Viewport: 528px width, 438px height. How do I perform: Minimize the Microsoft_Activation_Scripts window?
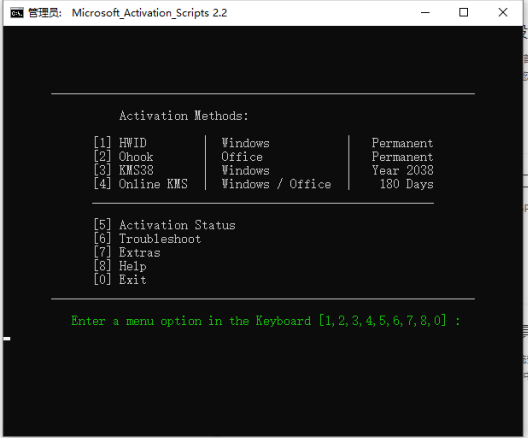click(x=425, y=13)
